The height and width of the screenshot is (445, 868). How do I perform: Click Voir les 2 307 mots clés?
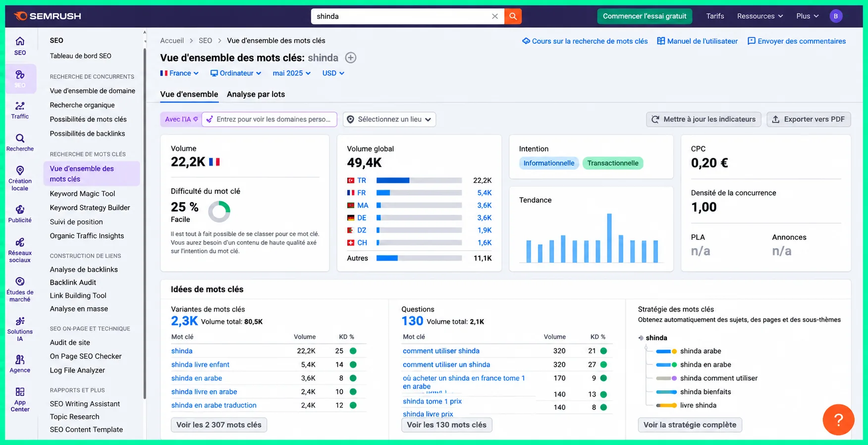pyautogui.click(x=219, y=425)
